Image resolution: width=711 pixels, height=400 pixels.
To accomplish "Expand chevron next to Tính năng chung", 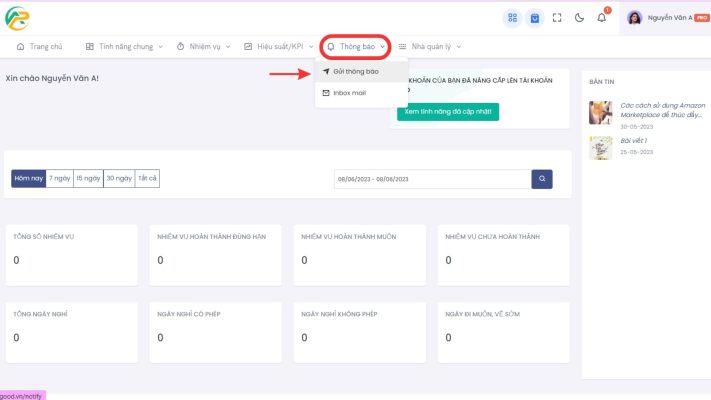I will point(161,47).
